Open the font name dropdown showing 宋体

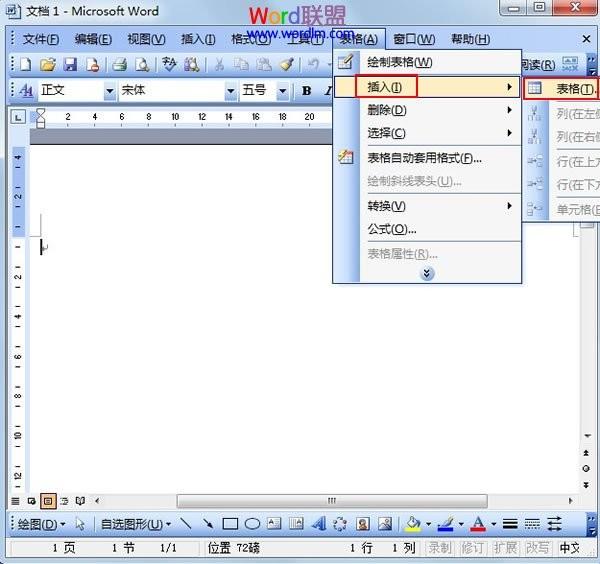pos(227,91)
